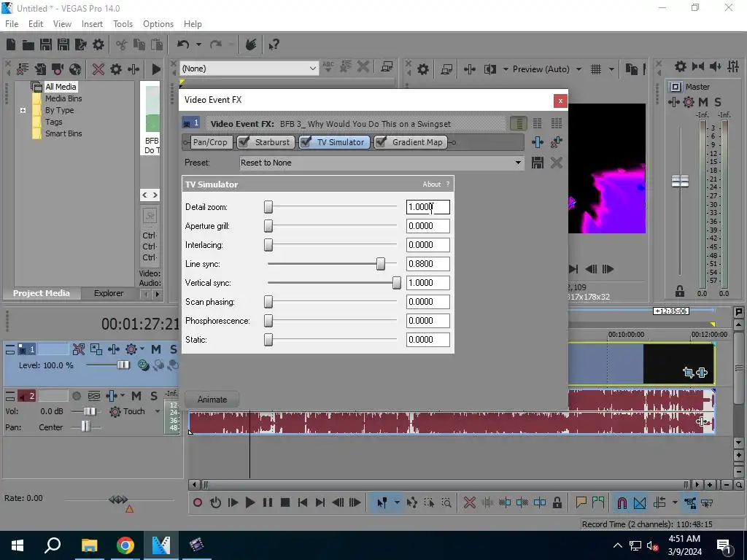Screen dimensions: 747x560
Task: Open the Tools menu
Action: coord(123,24)
